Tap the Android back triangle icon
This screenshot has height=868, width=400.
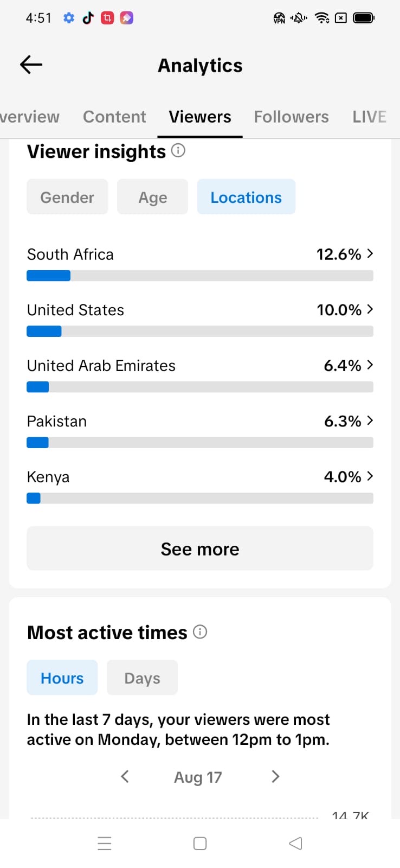tap(295, 843)
